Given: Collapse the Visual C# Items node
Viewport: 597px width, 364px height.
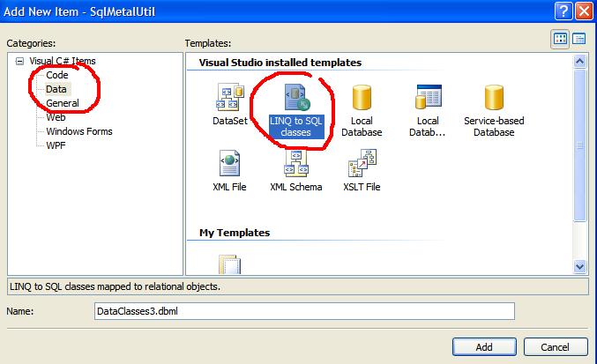Looking at the screenshot, I should click(x=19, y=61).
